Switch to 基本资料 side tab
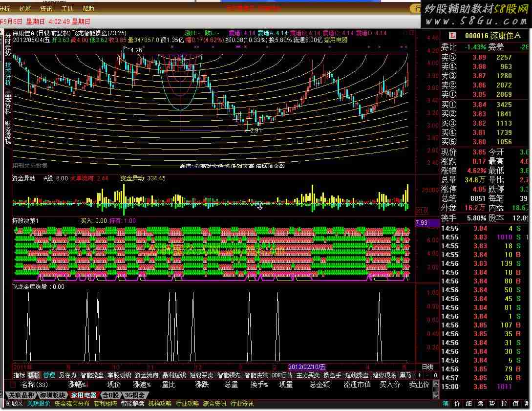532x411 pixels. pyautogui.click(x=8, y=102)
